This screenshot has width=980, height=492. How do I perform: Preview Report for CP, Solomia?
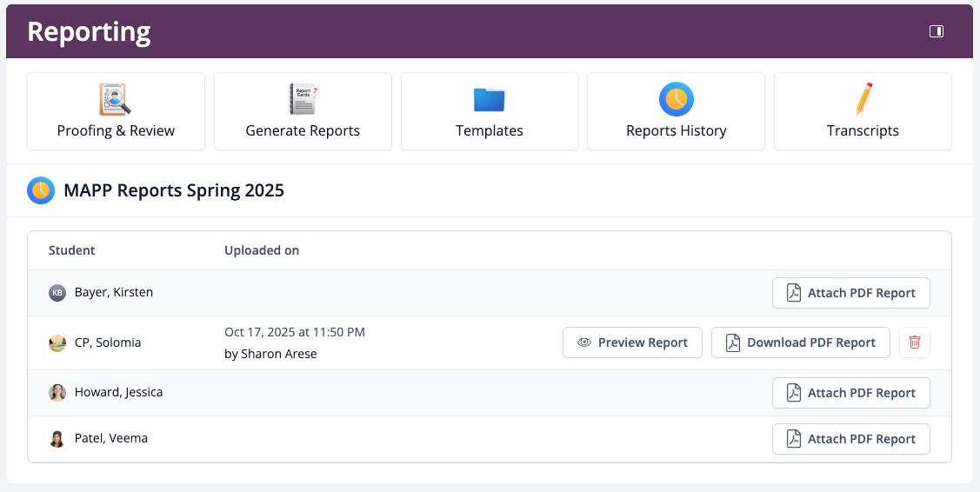632,342
